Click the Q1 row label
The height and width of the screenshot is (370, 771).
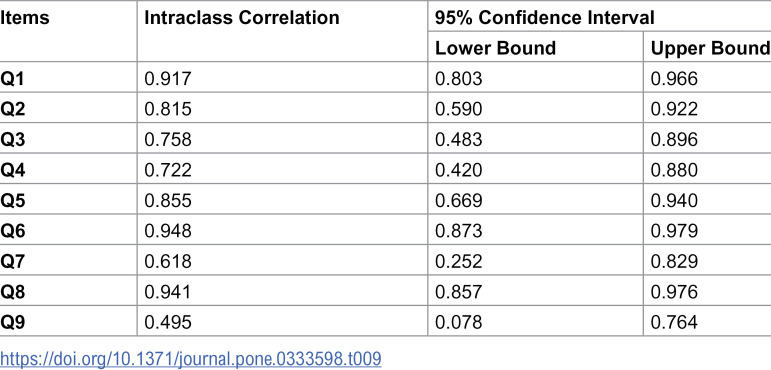tap(12, 78)
